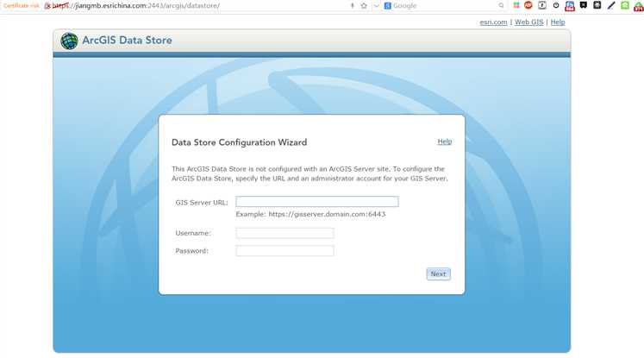Viewport: 644px width, 358px height.
Task: Click the pen extension icon
Action: [x=611, y=5]
